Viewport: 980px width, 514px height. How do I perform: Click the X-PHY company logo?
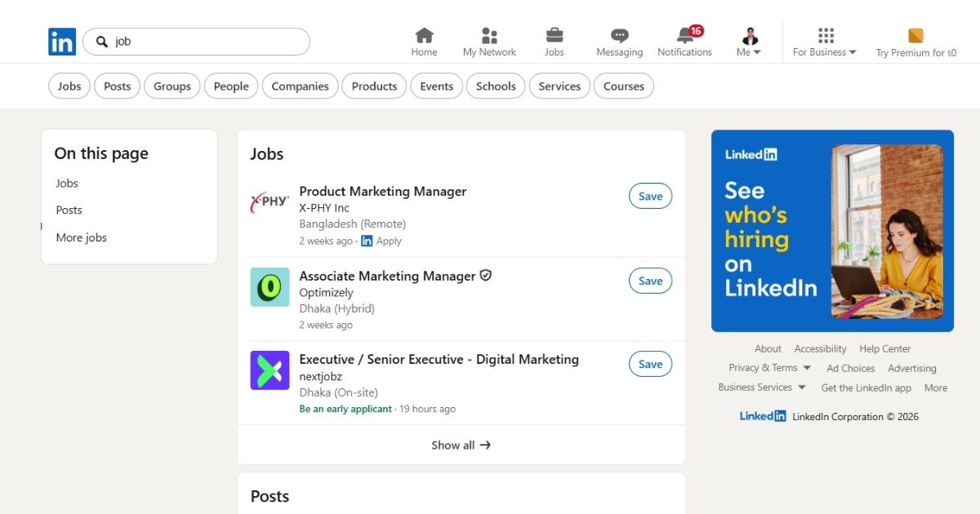pyautogui.click(x=269, y=203)
